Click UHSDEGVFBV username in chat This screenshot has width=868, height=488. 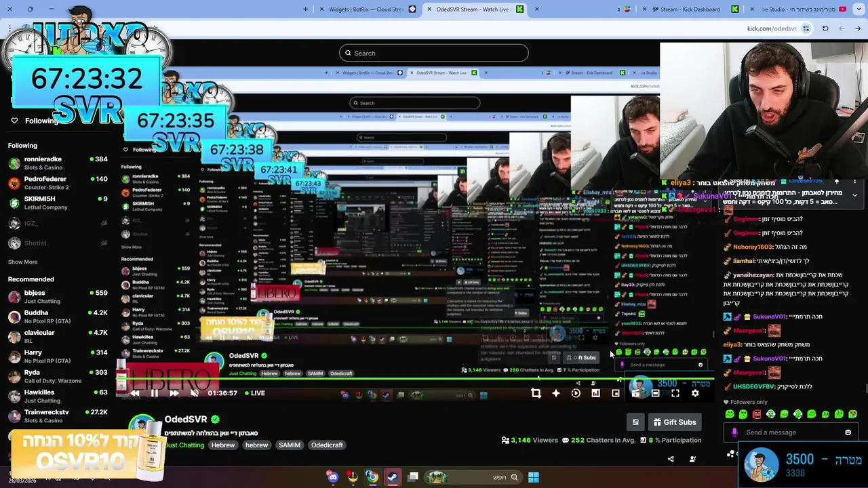coord(753,386)
